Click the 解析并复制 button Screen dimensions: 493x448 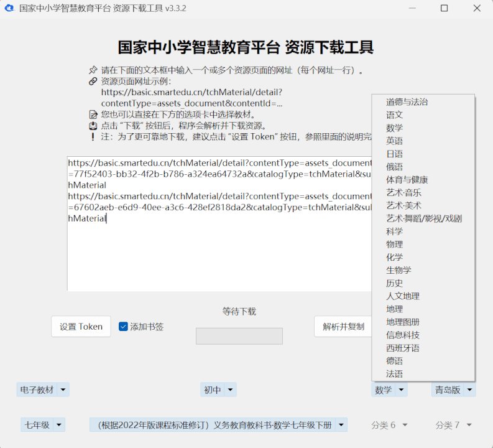[343, 327]
